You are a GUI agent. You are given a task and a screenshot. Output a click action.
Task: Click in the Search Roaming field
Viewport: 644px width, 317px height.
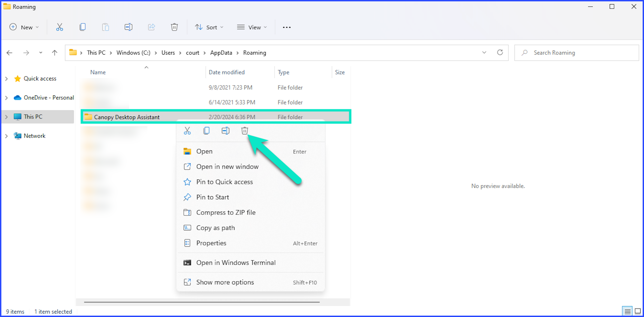[577, 53]
